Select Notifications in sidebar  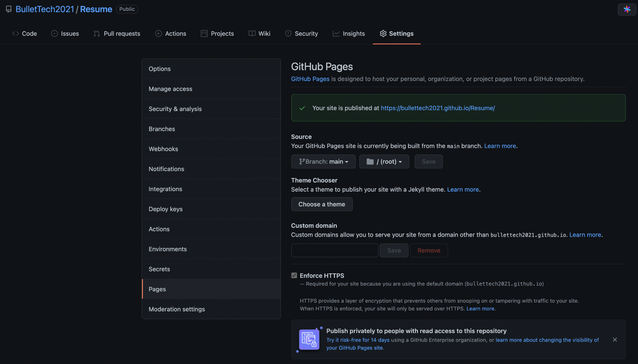tap(211, 169)
